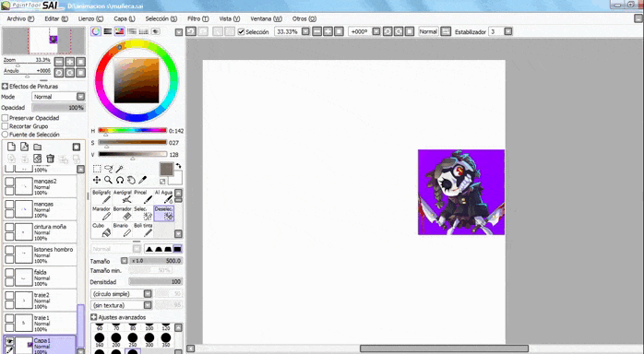Click the horizontal canvas scrollbar
Image resolution: width=644 pixels, height=354 pixels.
tap(444, 348)
